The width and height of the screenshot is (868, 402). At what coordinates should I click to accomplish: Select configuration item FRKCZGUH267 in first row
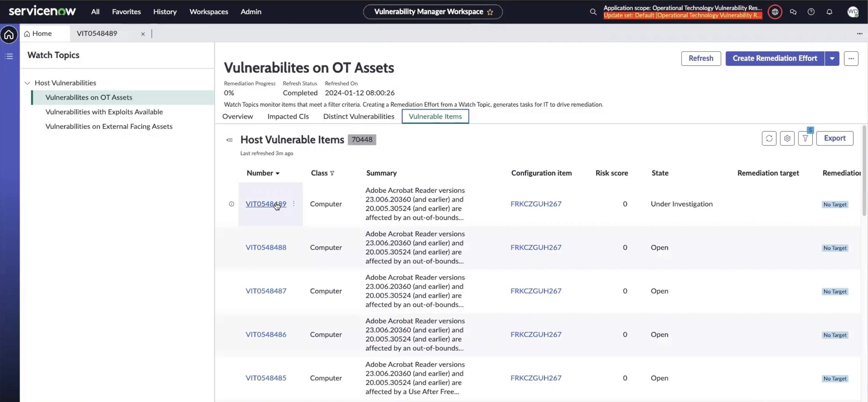(536, 204)
